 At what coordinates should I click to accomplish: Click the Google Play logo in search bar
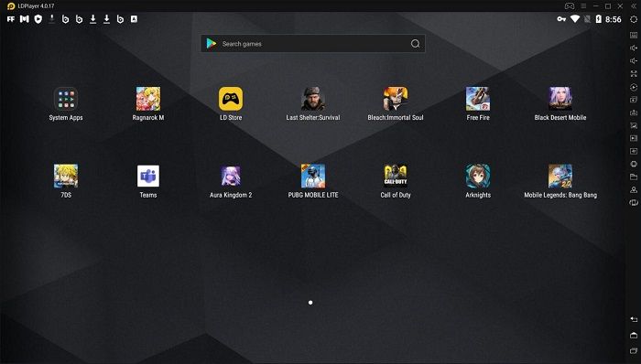(212, 43)
